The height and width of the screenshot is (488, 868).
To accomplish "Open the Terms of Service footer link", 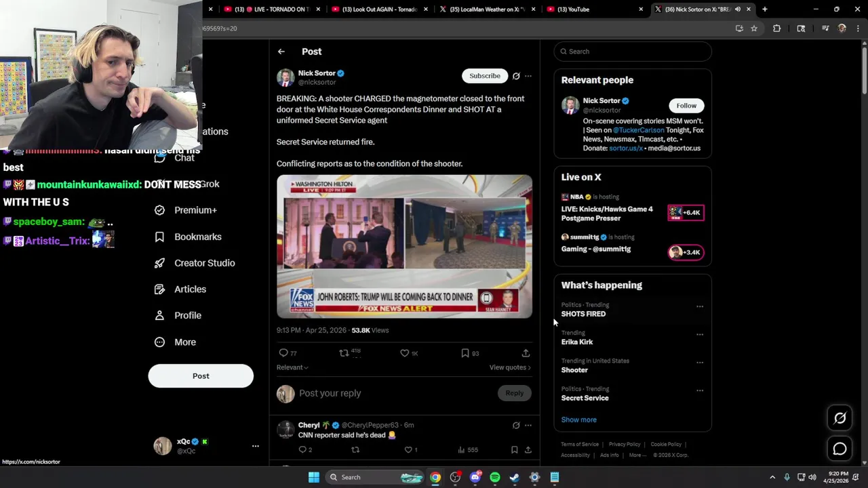I will coord(580,445).
